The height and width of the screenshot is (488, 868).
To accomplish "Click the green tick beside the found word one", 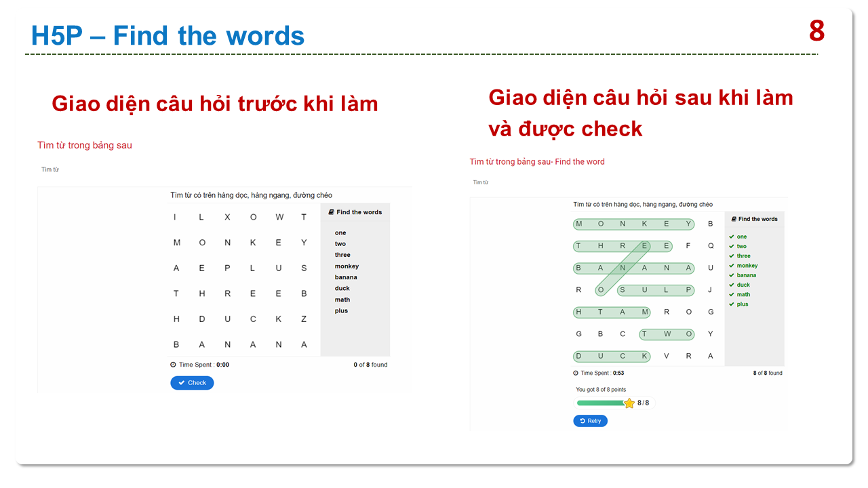I will point(732,237).
